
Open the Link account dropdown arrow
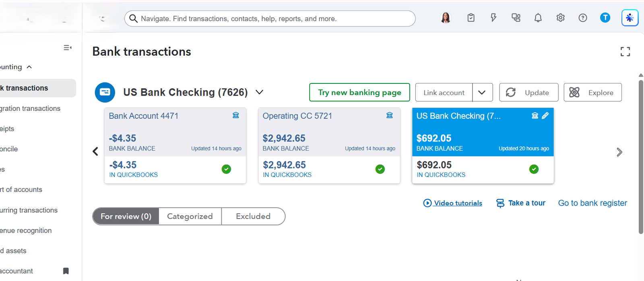tap(482, 92)
